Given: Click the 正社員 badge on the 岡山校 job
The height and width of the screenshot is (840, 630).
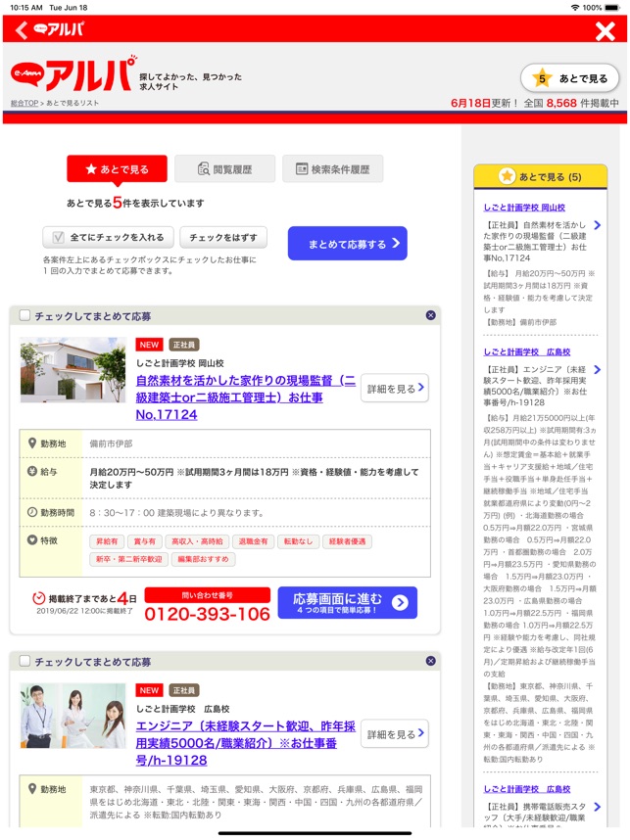Looking at the screenshot, I should [184, 345].
